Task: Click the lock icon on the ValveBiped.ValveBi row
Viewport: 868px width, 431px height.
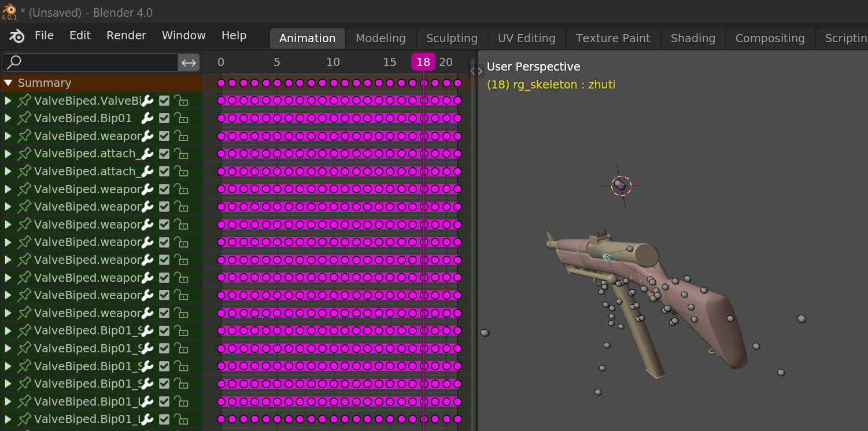Action: [x=182, y=101]
